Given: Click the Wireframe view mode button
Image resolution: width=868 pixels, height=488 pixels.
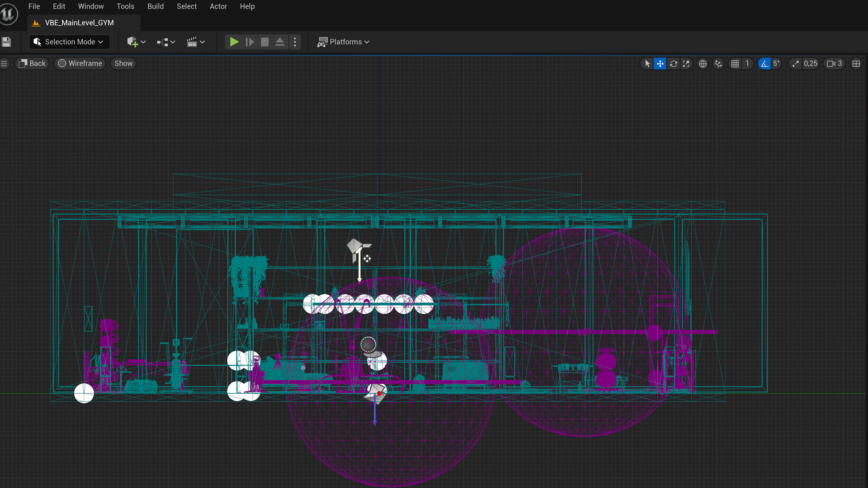Looking at the screenshot, I should (x=80, y=64).
